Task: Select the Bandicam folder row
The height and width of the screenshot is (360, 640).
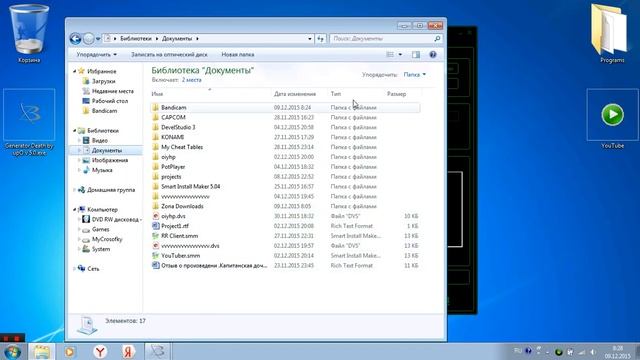Action: click(x=285, y=107)
